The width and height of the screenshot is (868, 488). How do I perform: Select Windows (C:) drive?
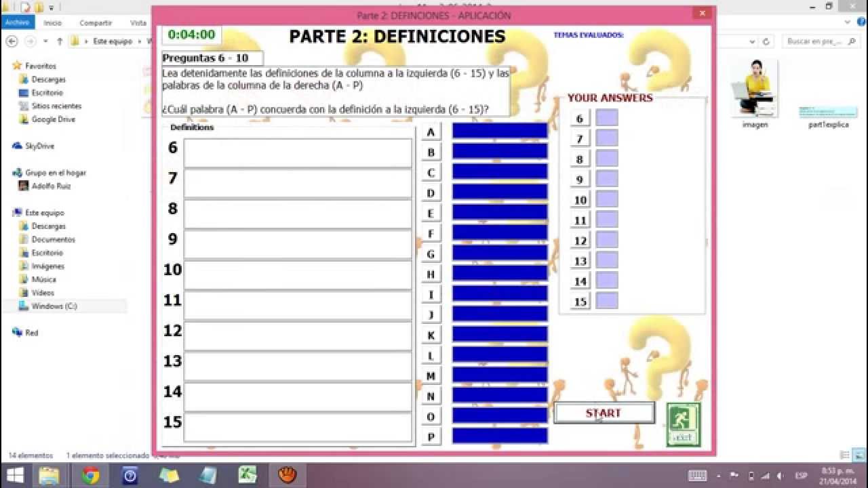tap(54, 306)
